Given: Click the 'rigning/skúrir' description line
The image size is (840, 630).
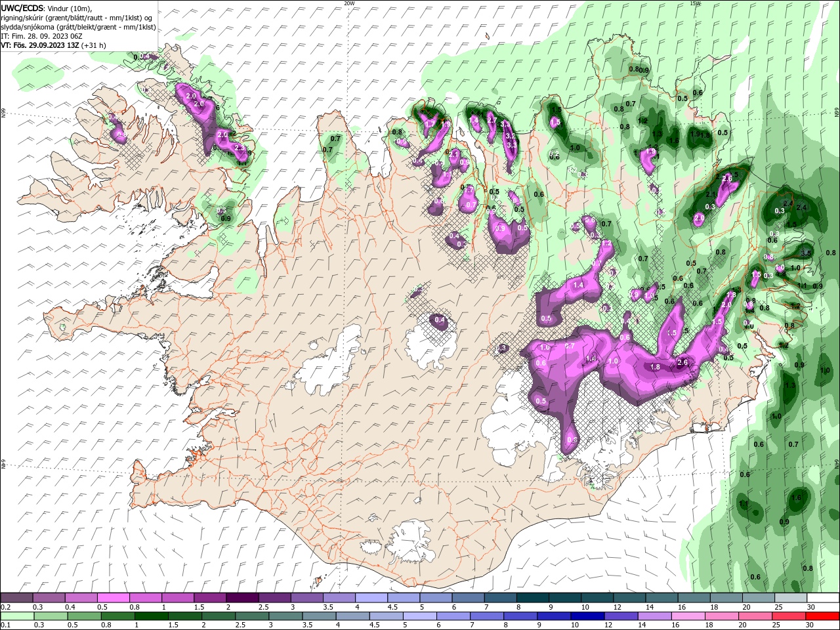Looking at the screenshot, I should (x=76, y=18).
